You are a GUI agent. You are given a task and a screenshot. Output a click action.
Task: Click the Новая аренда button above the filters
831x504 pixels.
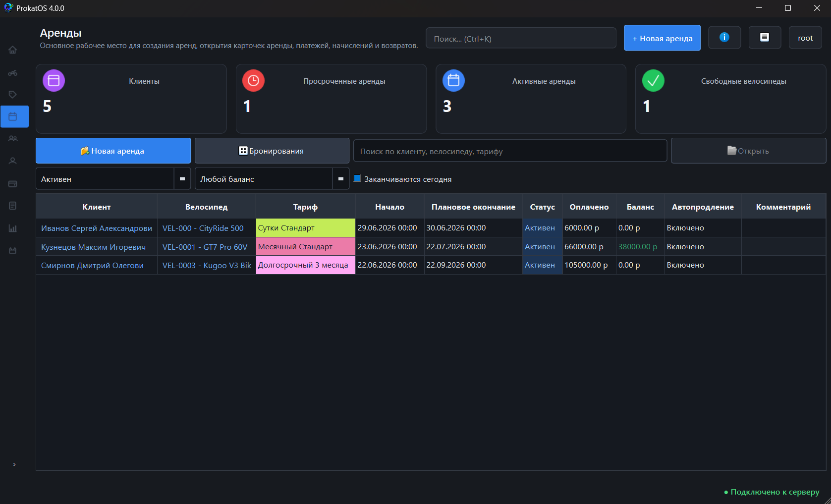tap(113, 151)
